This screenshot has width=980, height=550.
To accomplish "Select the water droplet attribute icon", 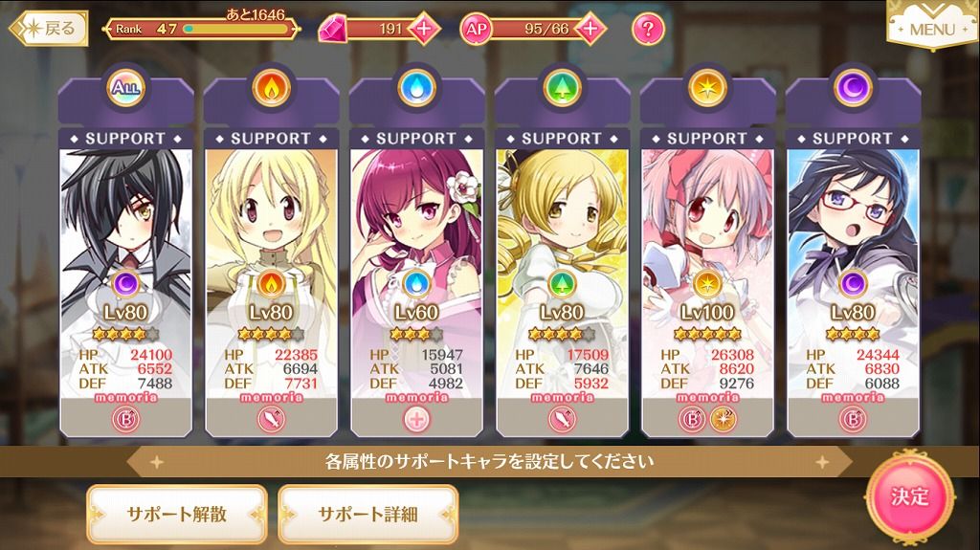I will click(416, 87).
